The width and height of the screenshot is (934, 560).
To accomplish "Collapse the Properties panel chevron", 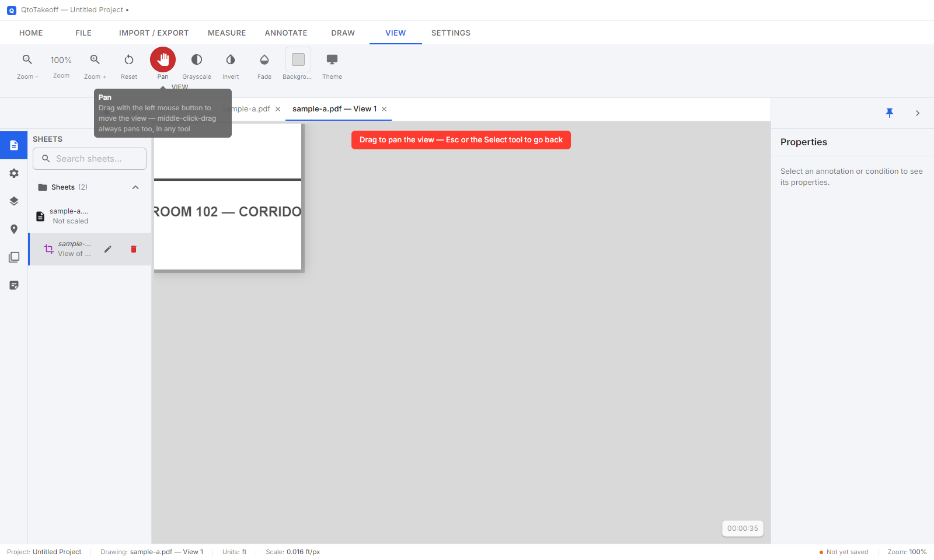I will tap(918, 113).
